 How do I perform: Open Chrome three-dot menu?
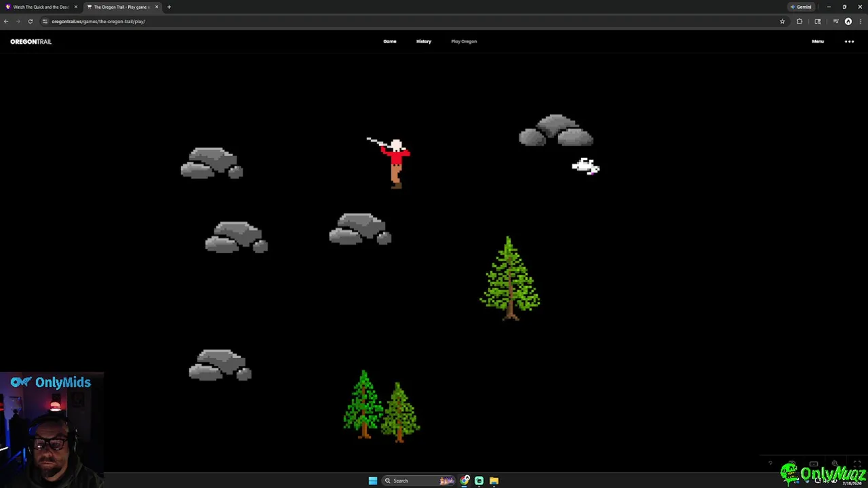point(860,21)
